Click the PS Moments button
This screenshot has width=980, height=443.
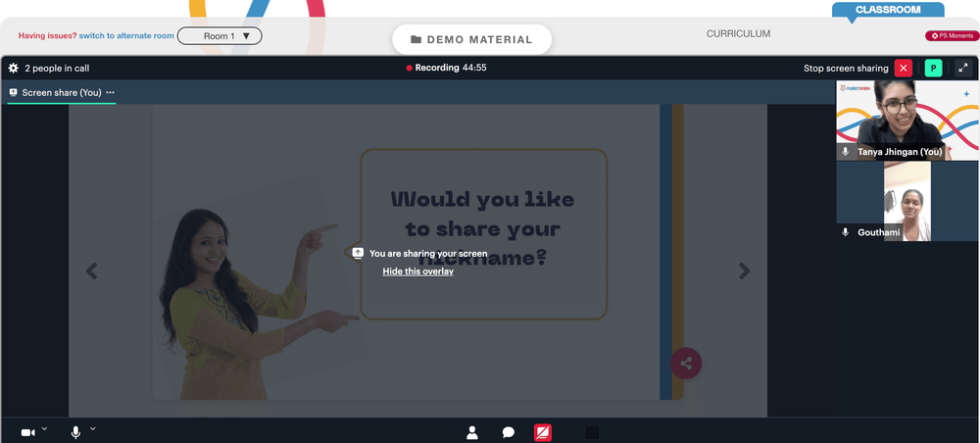pos(952,35)
